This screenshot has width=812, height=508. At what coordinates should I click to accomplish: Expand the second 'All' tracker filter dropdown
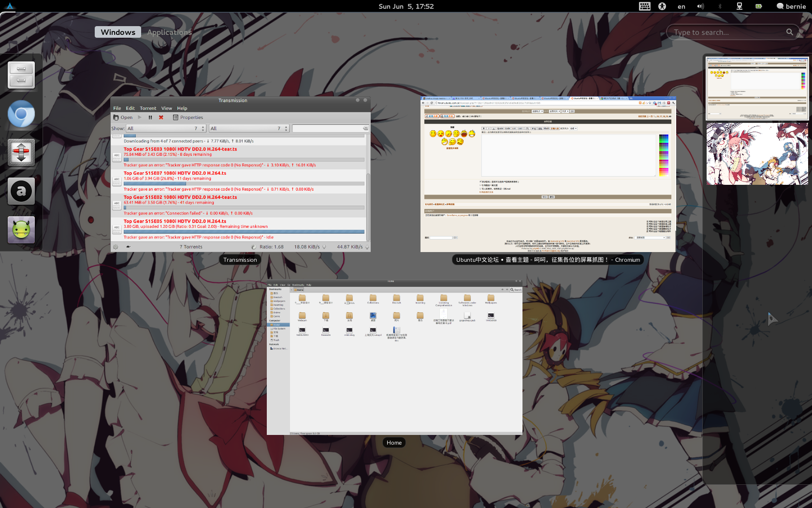tap(249, 128)
